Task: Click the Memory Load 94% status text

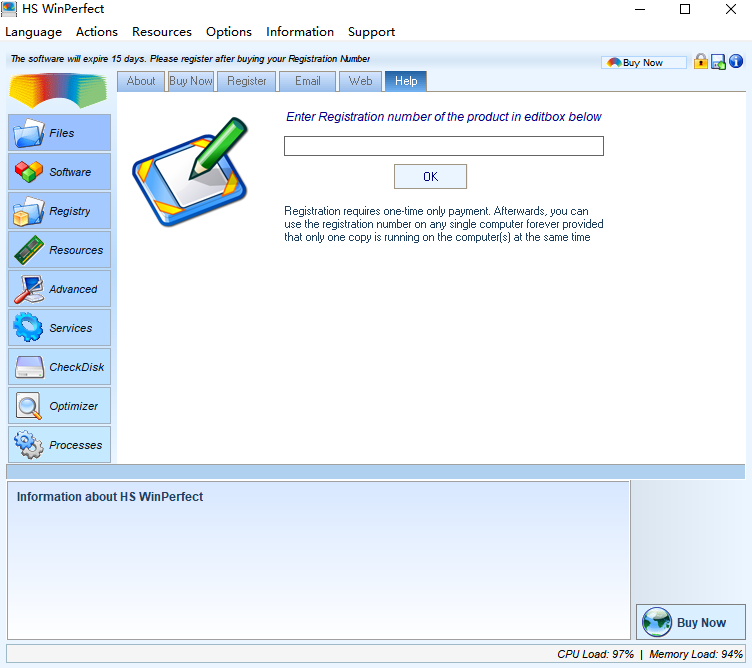Action: pos(696,654)
